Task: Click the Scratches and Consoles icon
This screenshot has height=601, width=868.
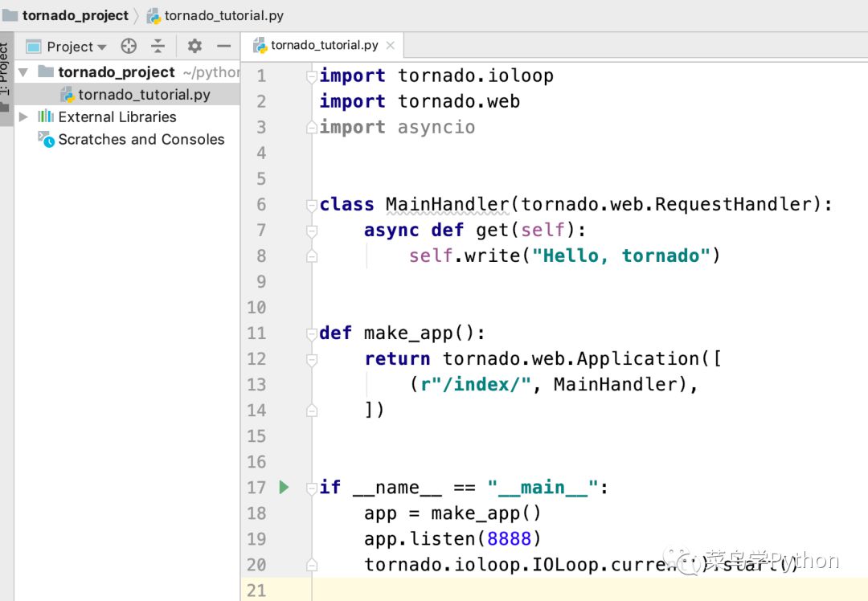Action: tap(46, 139)
